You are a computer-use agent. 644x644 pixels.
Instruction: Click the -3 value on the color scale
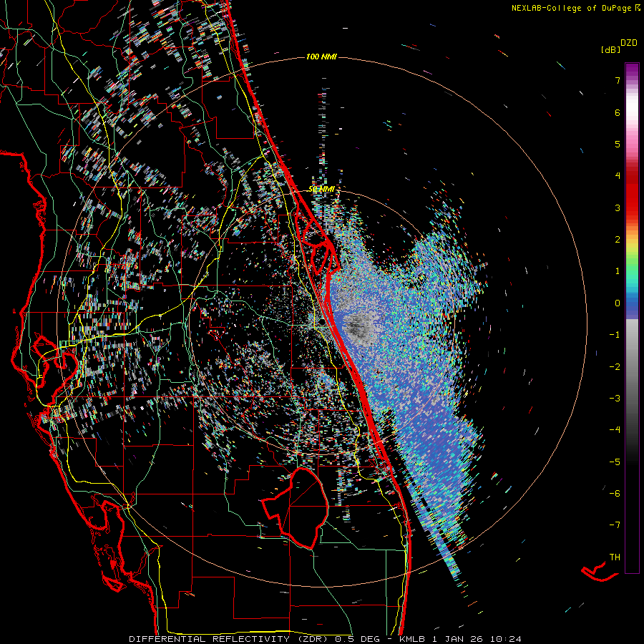pyautogui.click(x=615, y=399)
